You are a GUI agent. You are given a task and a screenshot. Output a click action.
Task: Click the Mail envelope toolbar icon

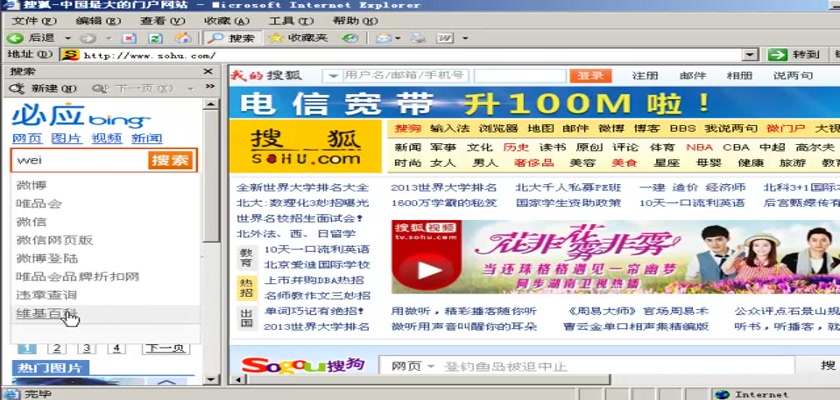point(384,38)
